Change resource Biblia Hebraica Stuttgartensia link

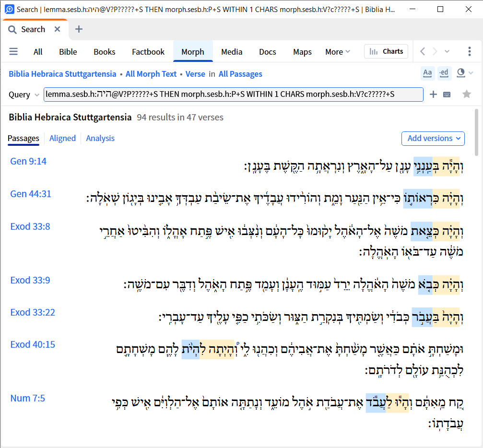62,74
